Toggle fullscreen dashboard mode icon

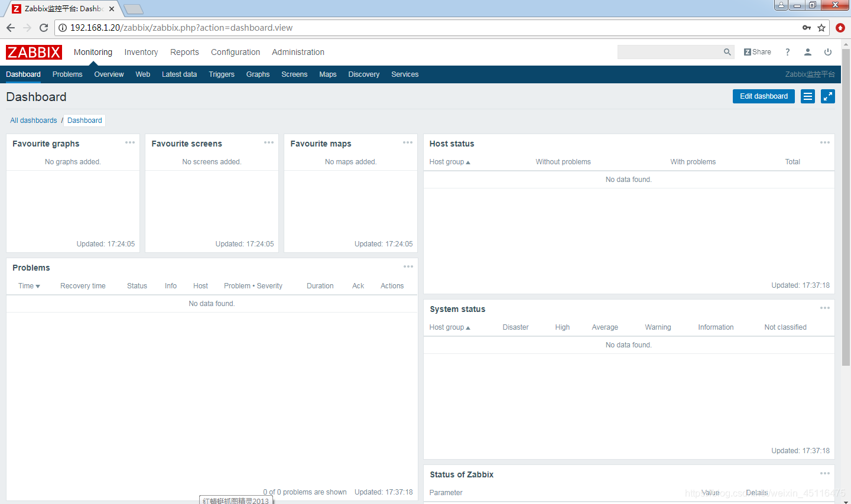click(x=828, y=96)
